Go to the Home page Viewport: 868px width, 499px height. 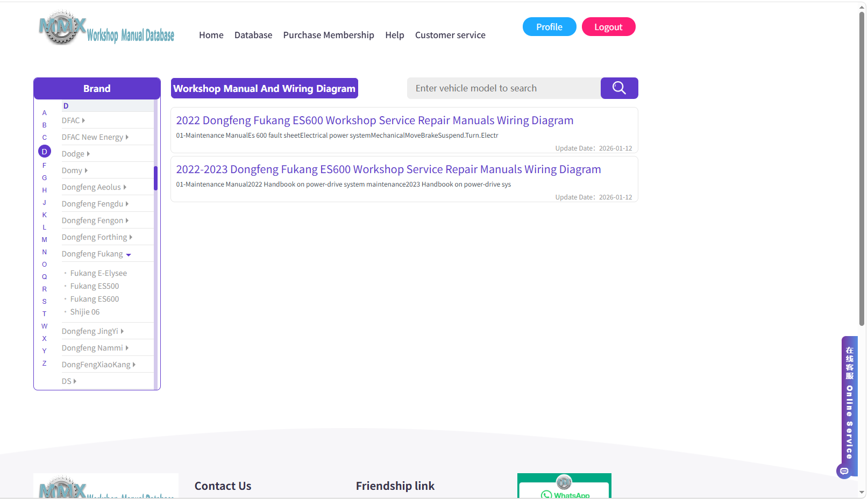click(211, 35)
